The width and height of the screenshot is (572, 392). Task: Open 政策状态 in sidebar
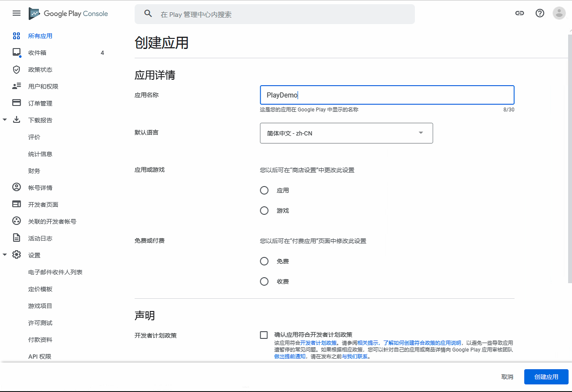pyautogui.click(x=40, y=70)
